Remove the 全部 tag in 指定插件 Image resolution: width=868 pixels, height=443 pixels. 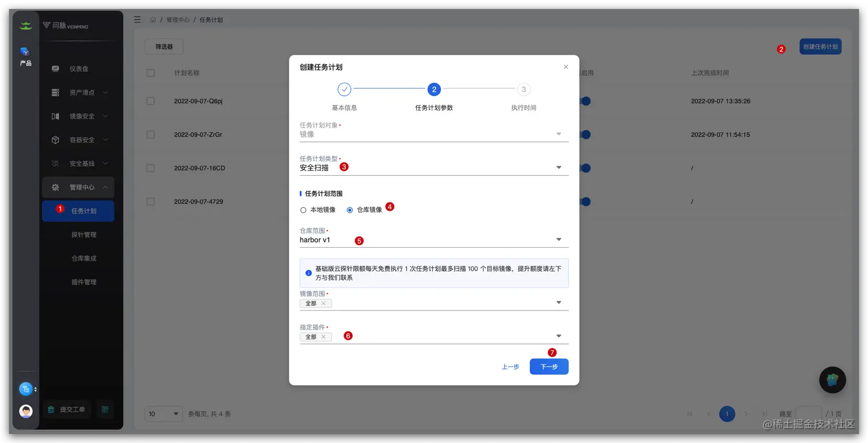pyautogui.click(x=323, y=337)
